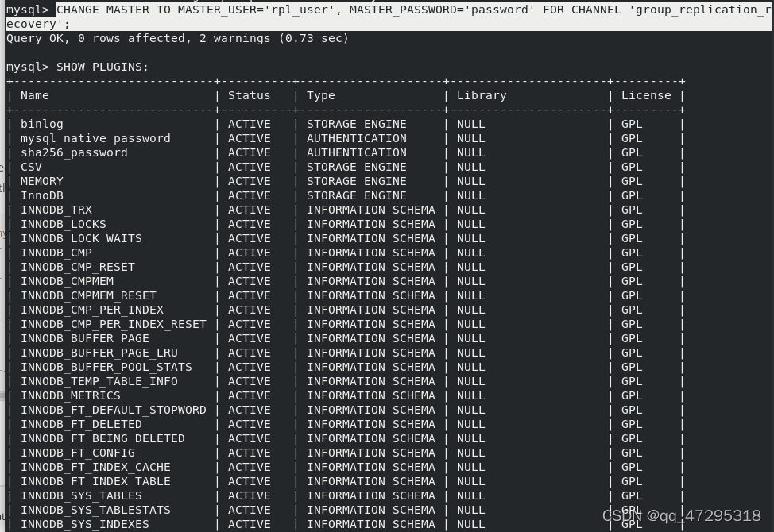Click the Name column header
The width and height of the screenshot is (774, 532).
[34, 95]
